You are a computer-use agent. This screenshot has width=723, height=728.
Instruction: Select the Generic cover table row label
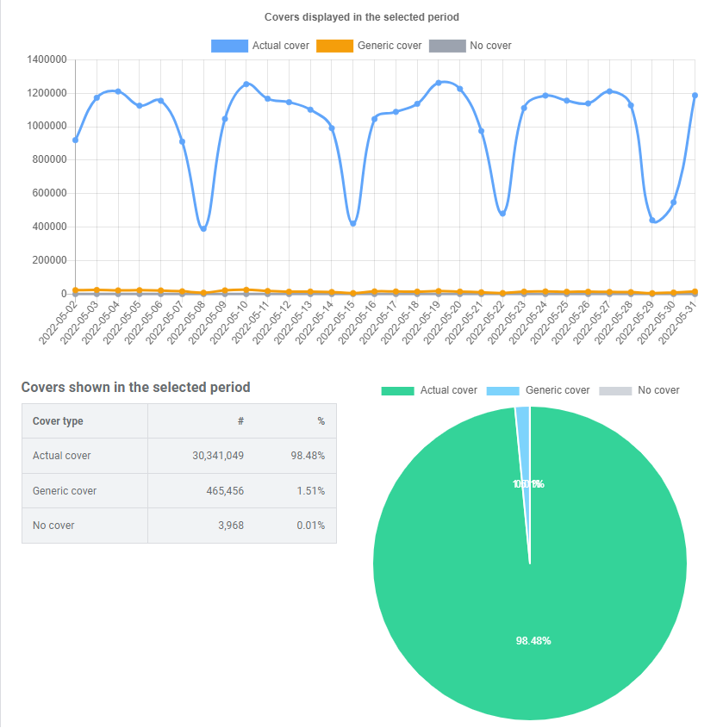(x=65, y=491)
